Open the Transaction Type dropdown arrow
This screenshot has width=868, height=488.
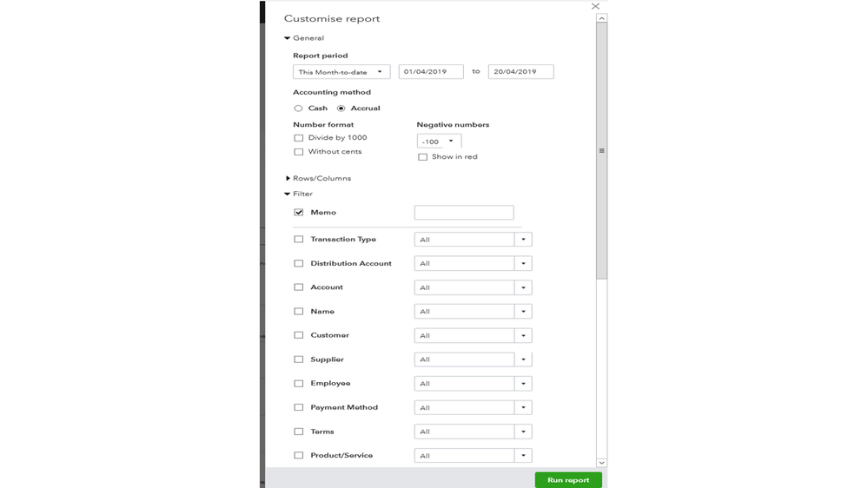pos(523,240)
